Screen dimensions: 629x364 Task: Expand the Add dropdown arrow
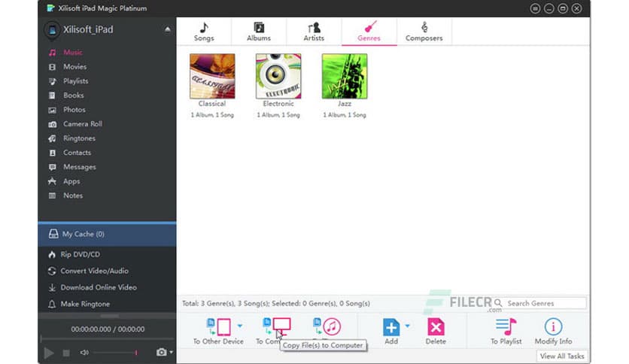[x=408, y=326]
